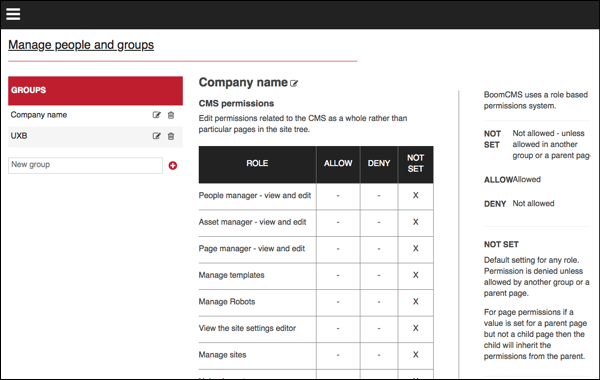Click the CMS permissions heading

click(236, 103)
